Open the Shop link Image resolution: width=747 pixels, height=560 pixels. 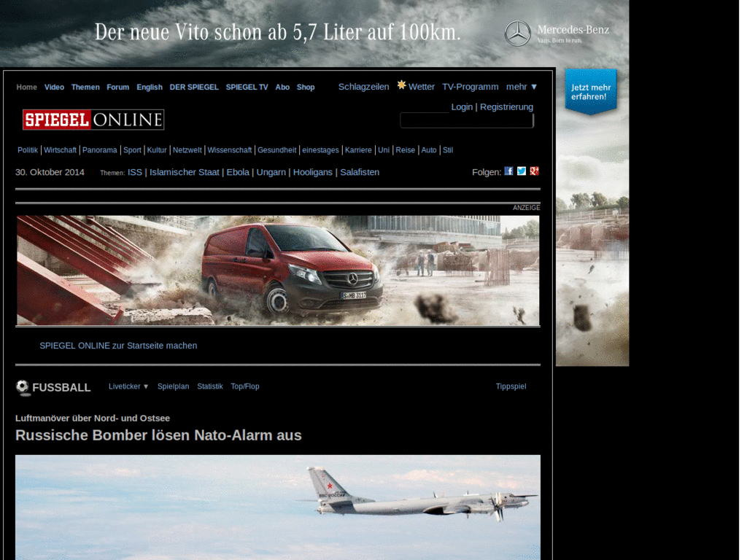[x=306, y=87]
